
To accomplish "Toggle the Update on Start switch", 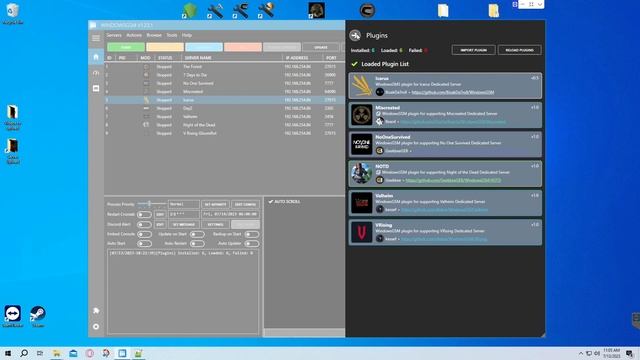I will coord(197,234).
